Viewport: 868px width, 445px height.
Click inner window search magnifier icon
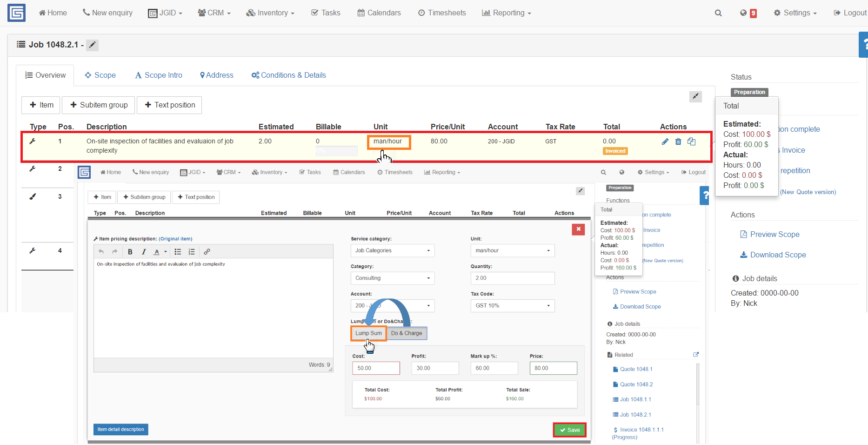(x=603, y=172)
